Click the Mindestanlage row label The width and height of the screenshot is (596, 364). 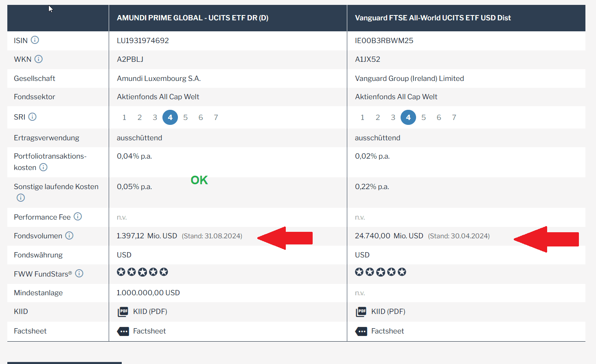pyautogui.click(x=38, y=293)
